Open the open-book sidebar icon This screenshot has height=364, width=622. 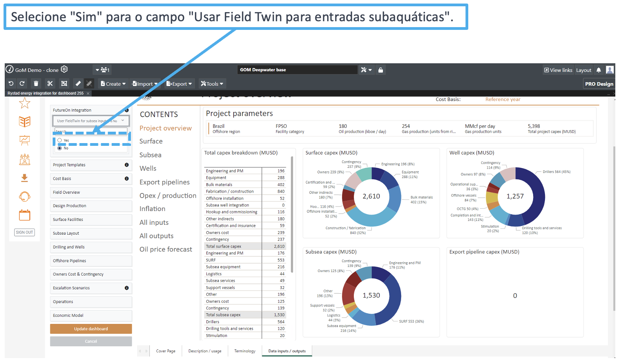click(25, 122)
